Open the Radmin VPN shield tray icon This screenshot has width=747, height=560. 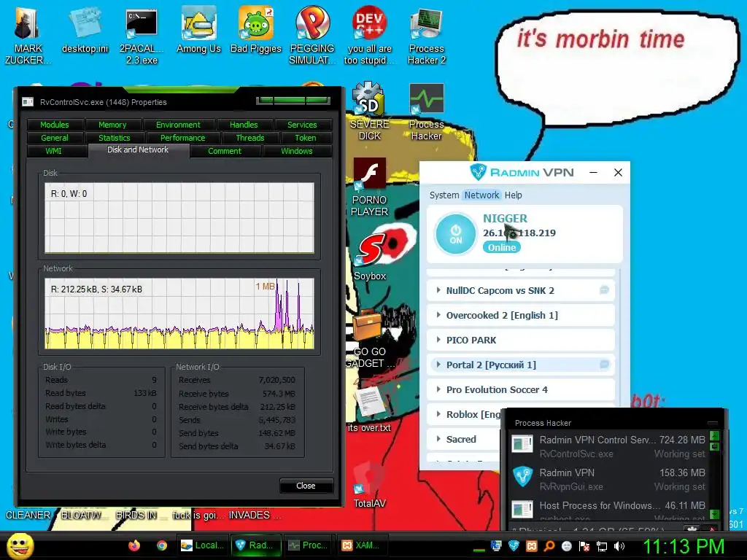tap(514, 546)
